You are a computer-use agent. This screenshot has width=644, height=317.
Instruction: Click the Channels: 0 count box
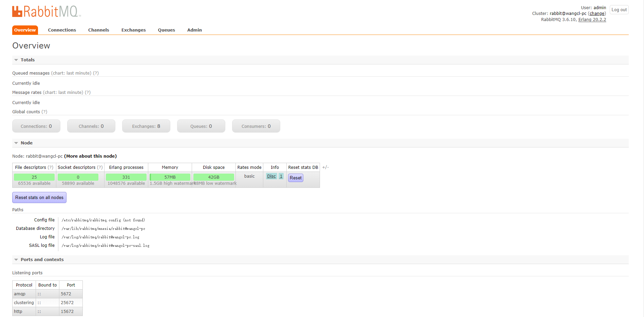[91, 126]
